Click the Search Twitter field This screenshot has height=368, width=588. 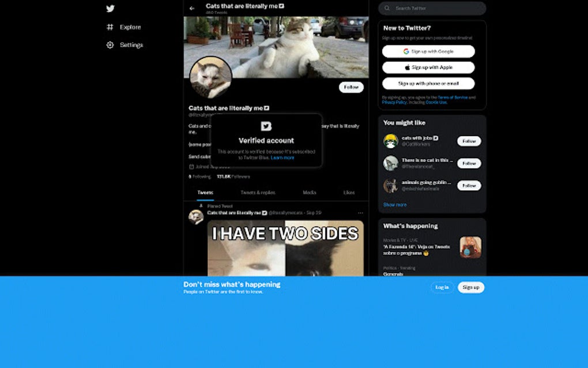[x=432, y=8]
